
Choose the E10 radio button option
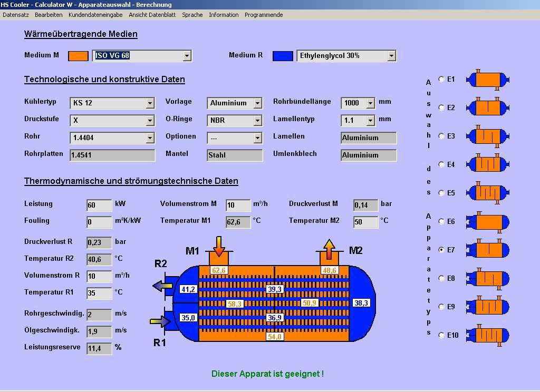(x=441, y=336)
